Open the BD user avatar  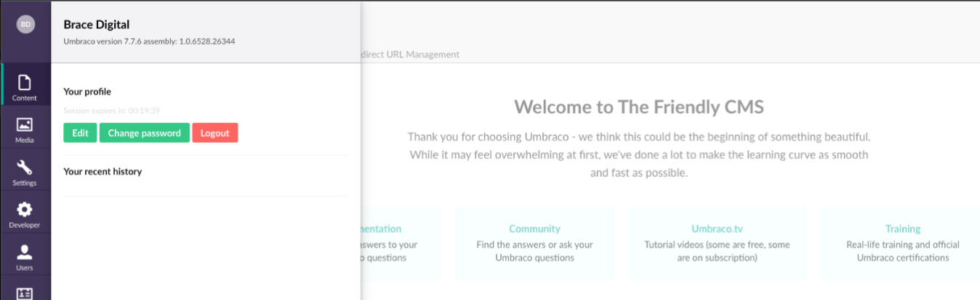click(25, 24)
